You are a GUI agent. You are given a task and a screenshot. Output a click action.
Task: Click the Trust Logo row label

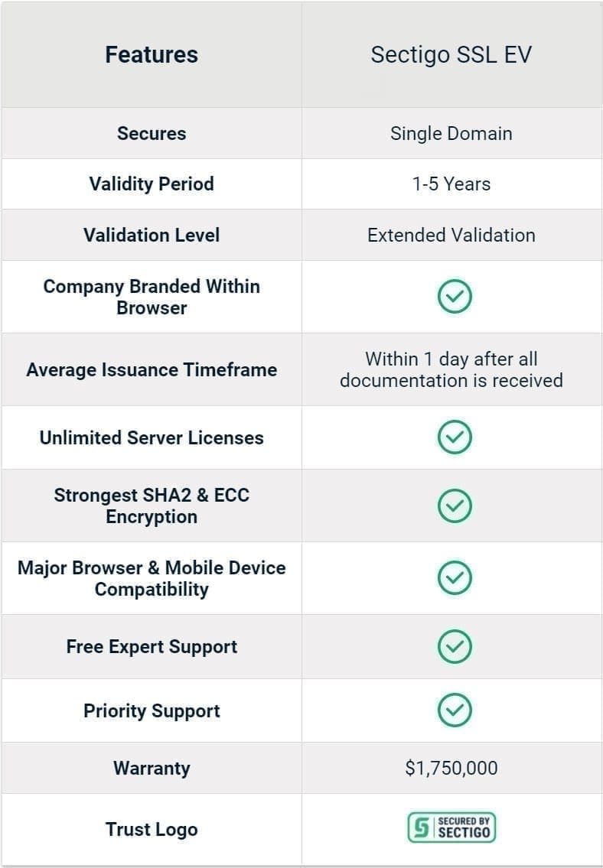pos(152,829)
